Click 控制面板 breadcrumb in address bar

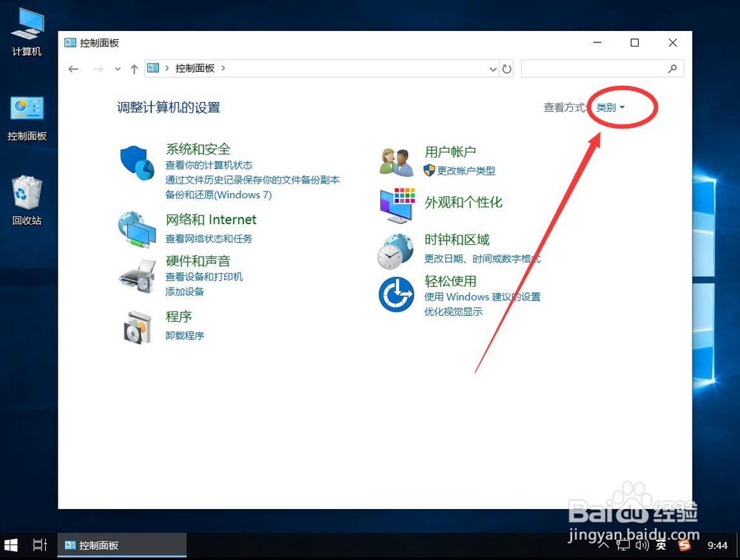[x=195, y=68]
